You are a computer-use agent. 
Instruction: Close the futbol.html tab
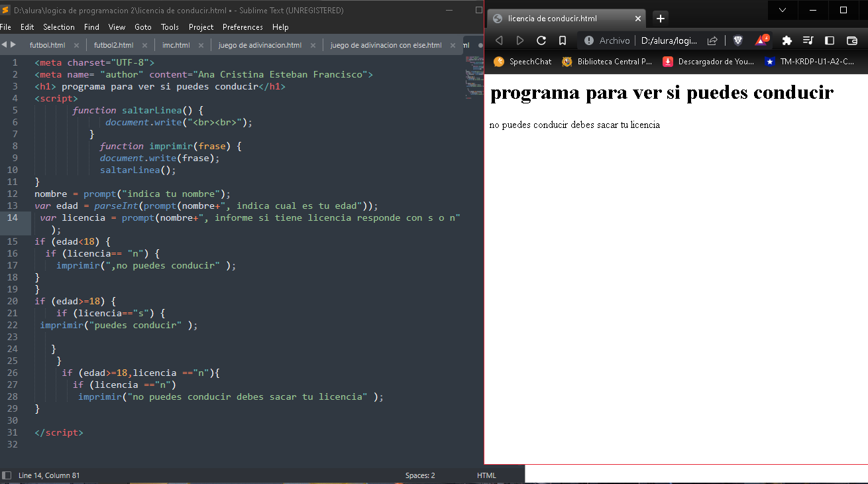point(76,46)
